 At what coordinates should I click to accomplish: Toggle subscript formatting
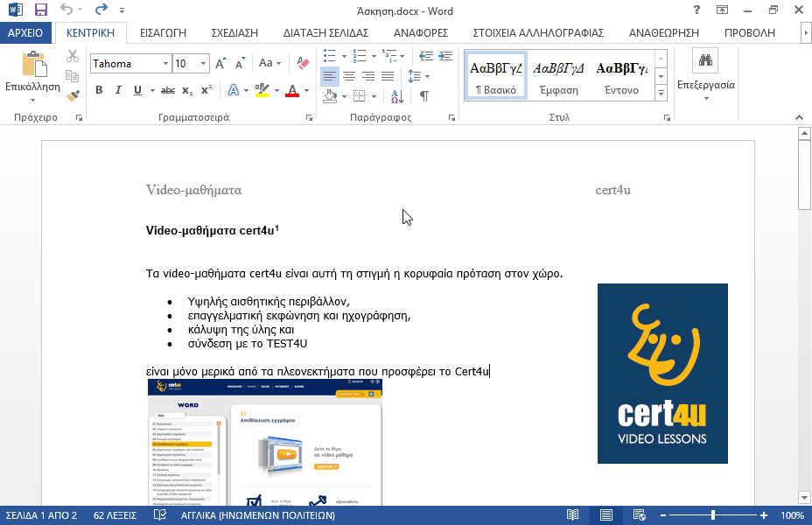187,91
